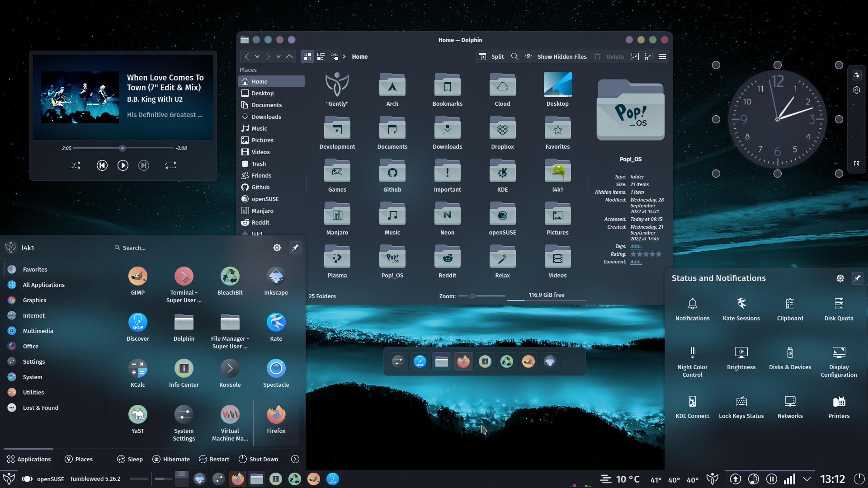
Task: Click the Inkscape icon in bottom taskbar
Action: coord(200,479)
